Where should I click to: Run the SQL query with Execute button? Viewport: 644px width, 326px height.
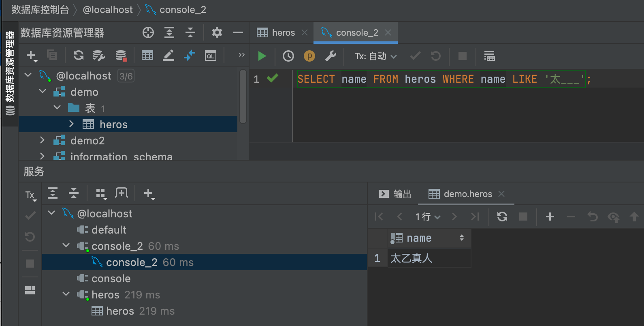[262, 56]
